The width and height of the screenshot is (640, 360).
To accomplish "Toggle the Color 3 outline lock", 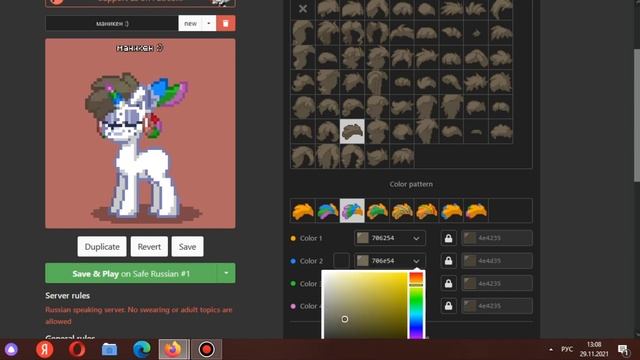I will pos(448,283).
